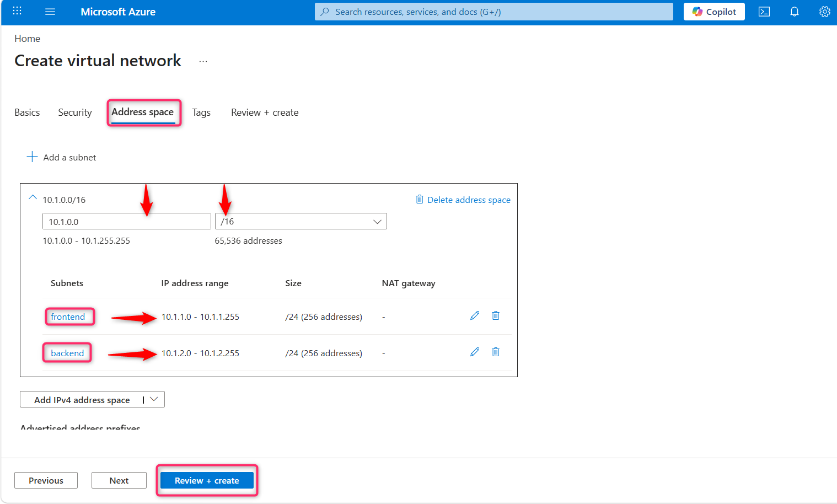This screenshot has width=837, height=504.
Task: Click the plus icon for Add a subnet
Action: pyautogui.click(x=32, y=157)
